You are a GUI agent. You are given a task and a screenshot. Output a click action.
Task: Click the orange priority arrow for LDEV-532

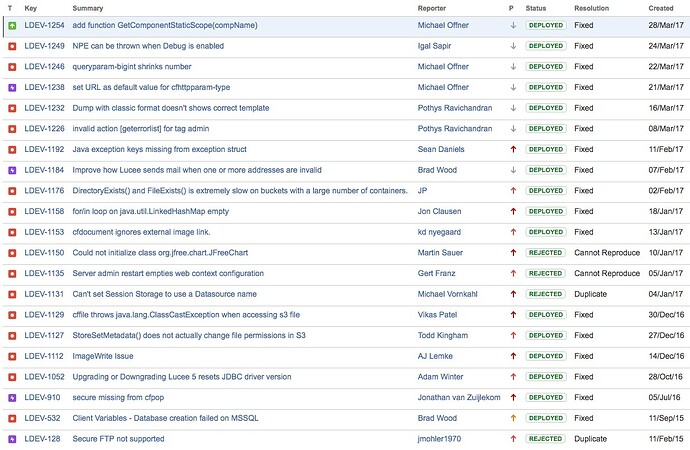(513, 418)
